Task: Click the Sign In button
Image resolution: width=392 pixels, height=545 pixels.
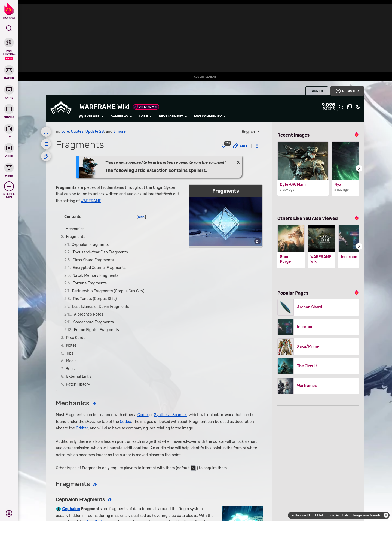Action: click(317, 91)
